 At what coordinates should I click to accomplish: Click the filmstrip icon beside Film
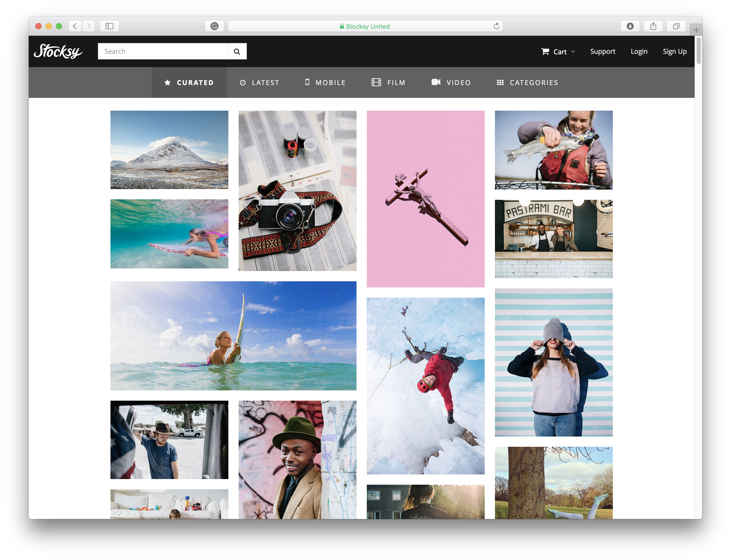376,82
